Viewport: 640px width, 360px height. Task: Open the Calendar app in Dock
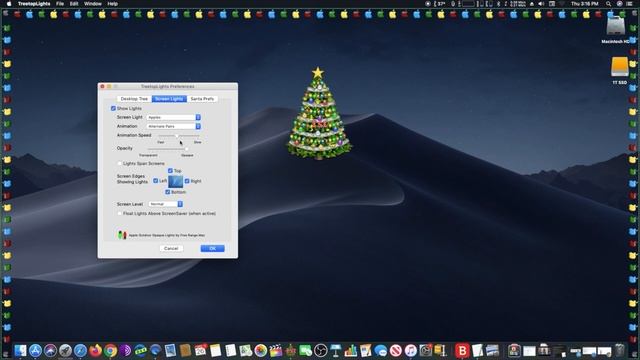tap(200, 350)
